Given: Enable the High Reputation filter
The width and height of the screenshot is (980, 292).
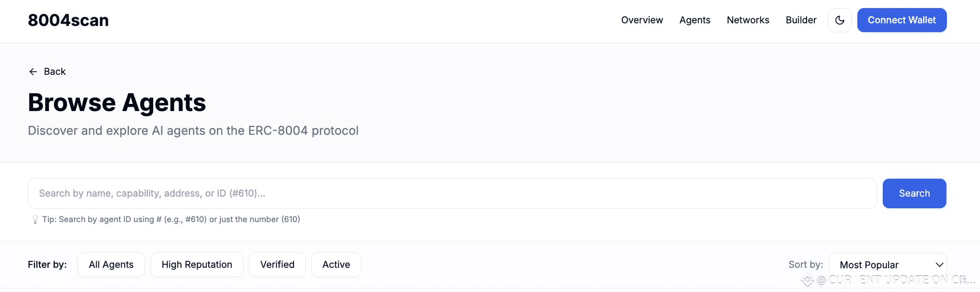Looking at the screenshot, I should [x=197, y=265].
